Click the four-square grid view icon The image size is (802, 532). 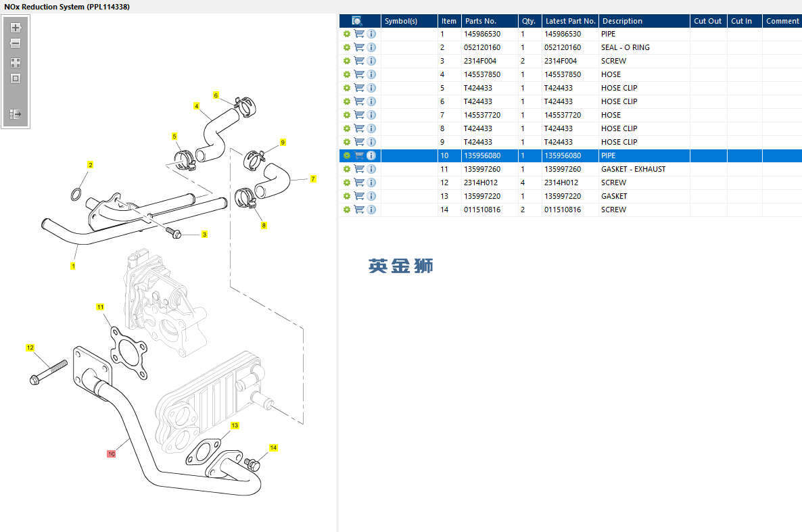[16, 63]
